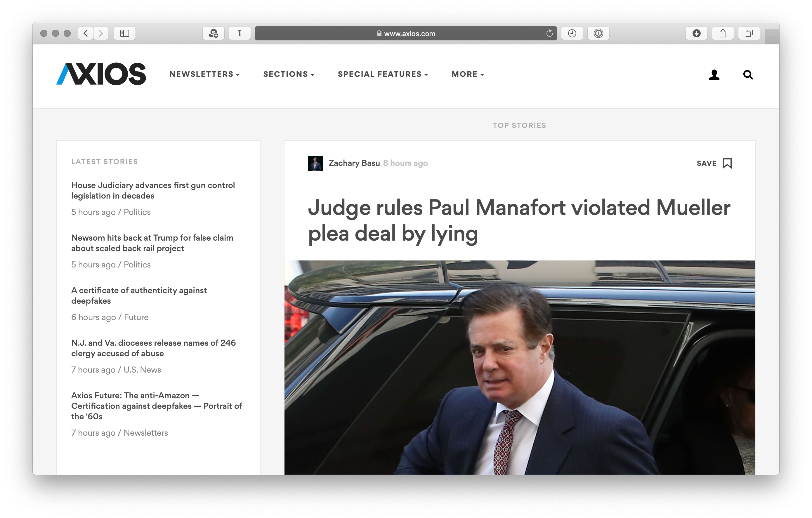Show all tabs overview icon
Image resolution: width=812 pixels, height=518 pixels.
point(749,33)
